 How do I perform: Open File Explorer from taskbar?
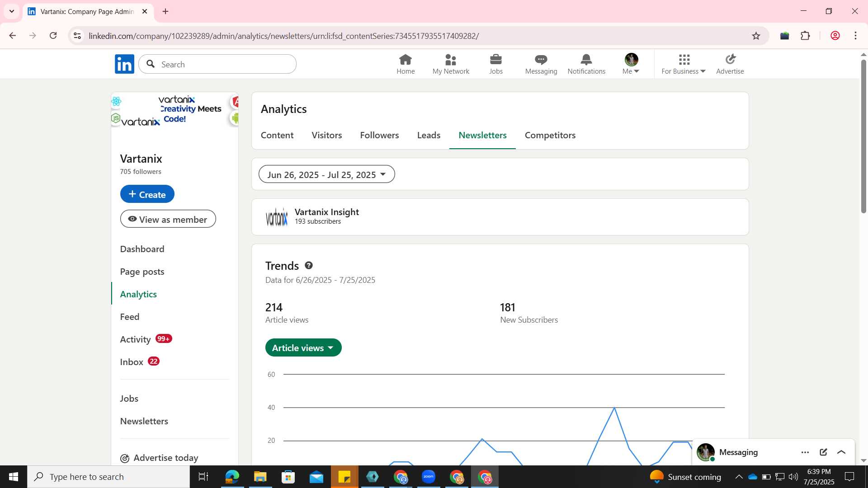260,477
